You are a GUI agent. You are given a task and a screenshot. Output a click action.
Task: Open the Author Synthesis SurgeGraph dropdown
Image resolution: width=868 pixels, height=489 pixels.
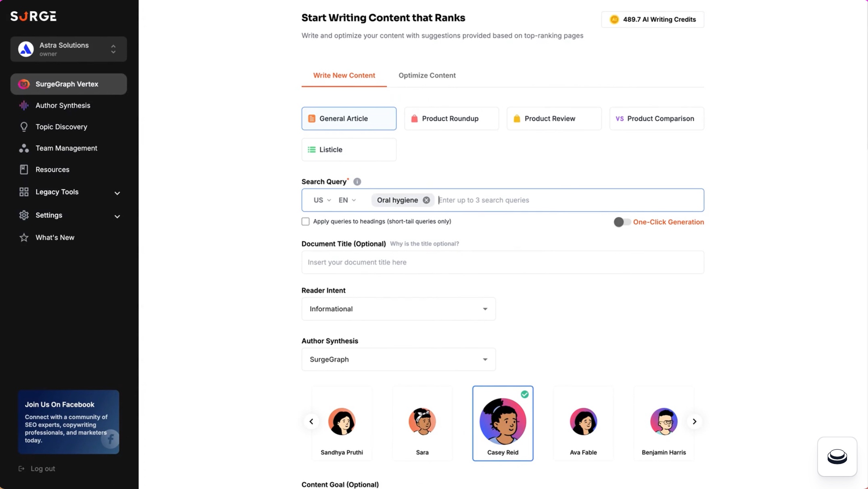point(398,359)
